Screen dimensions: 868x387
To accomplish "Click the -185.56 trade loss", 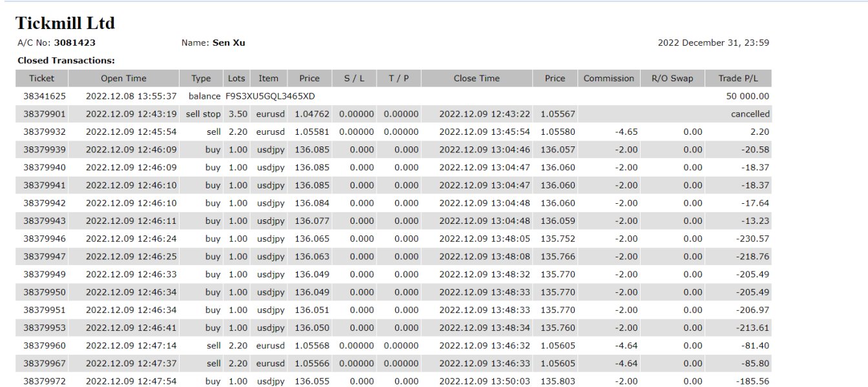I will [753, 381].
